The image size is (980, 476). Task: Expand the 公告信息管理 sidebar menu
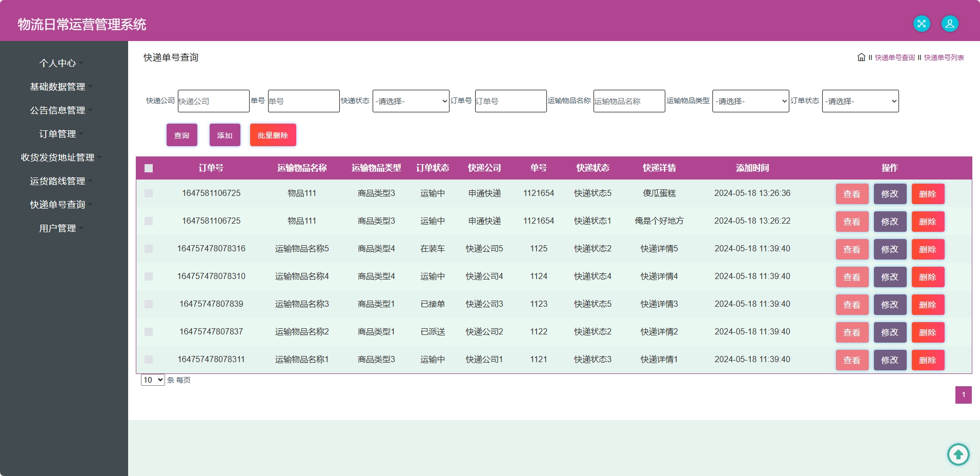coord(61,110)
